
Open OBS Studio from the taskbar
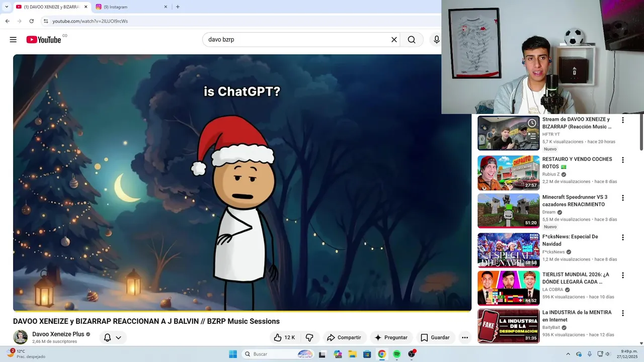[412, 354]
